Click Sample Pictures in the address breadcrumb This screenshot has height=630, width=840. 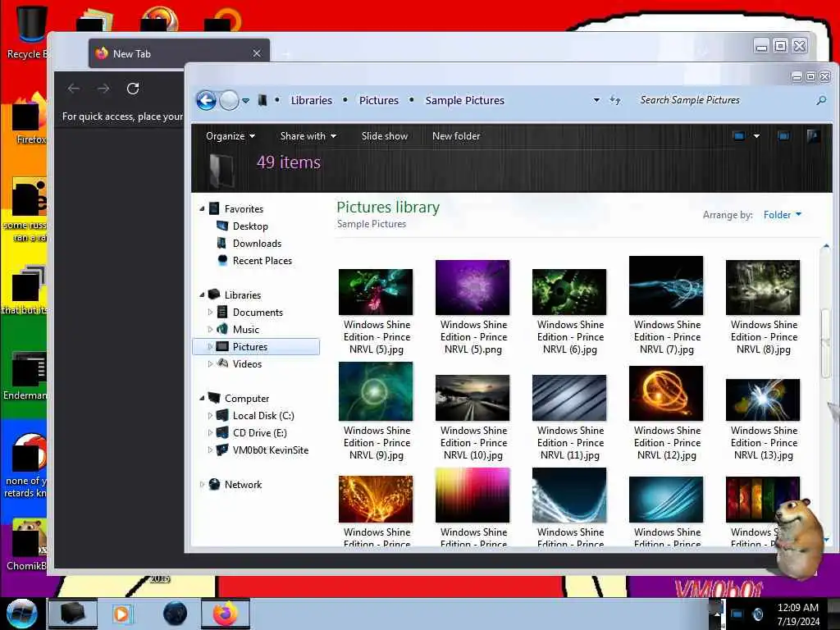[465, 100]
